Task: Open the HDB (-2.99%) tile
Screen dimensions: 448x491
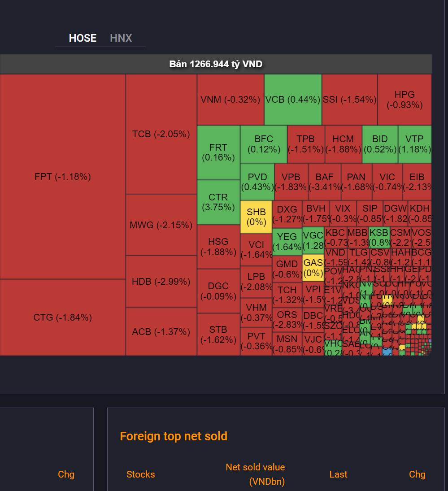Action: point(161,282)
